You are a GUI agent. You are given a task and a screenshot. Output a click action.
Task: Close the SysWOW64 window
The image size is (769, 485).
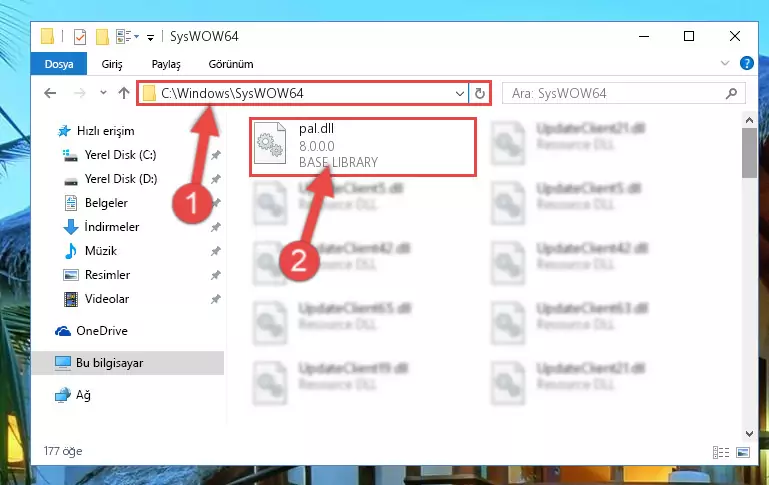pyautogui.click(x=734, y=36)
